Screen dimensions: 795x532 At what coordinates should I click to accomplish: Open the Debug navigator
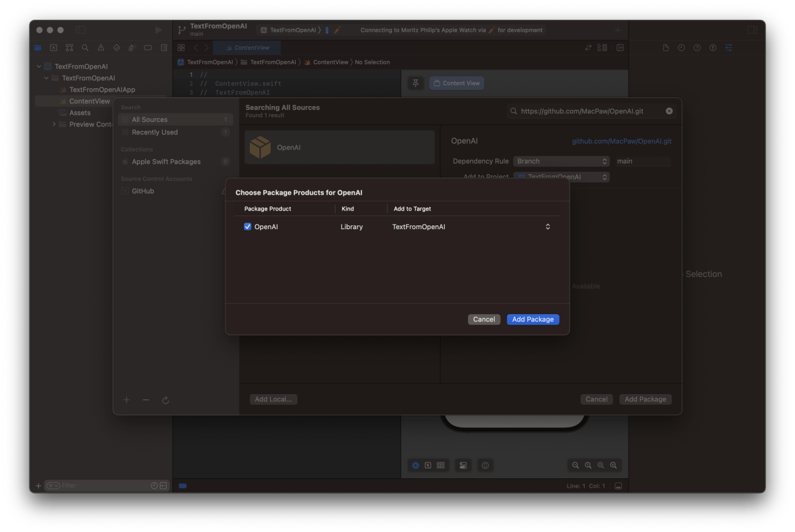[133, 48]
